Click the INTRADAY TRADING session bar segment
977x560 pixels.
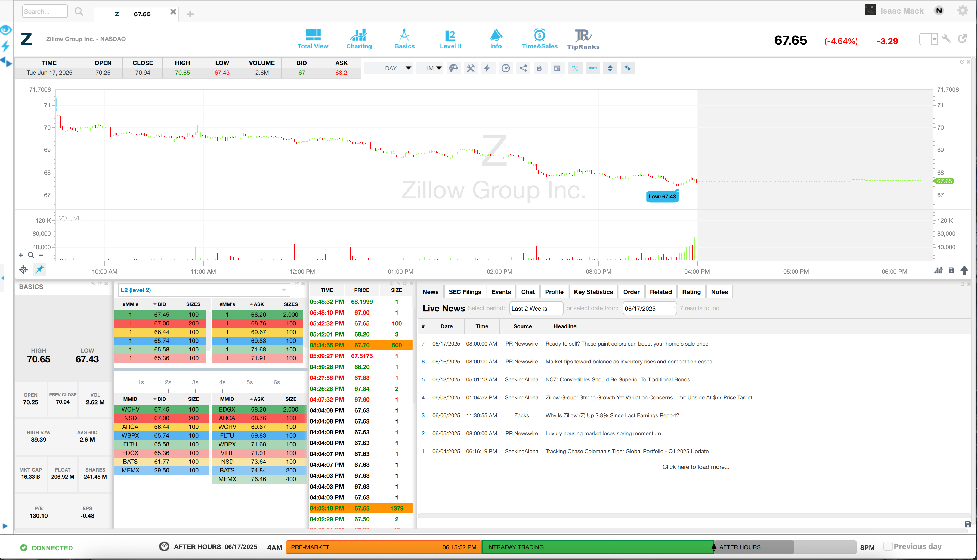point(597,547)
